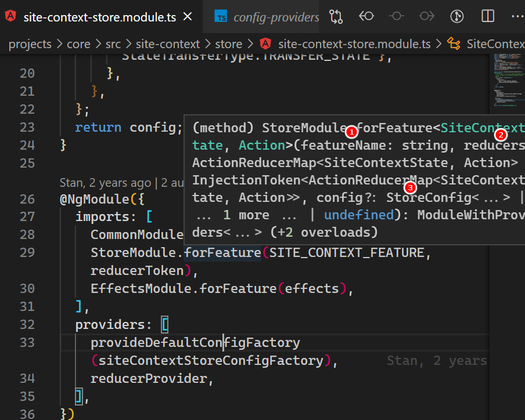Click 'StoreModule' on line 29

(133, 252)
